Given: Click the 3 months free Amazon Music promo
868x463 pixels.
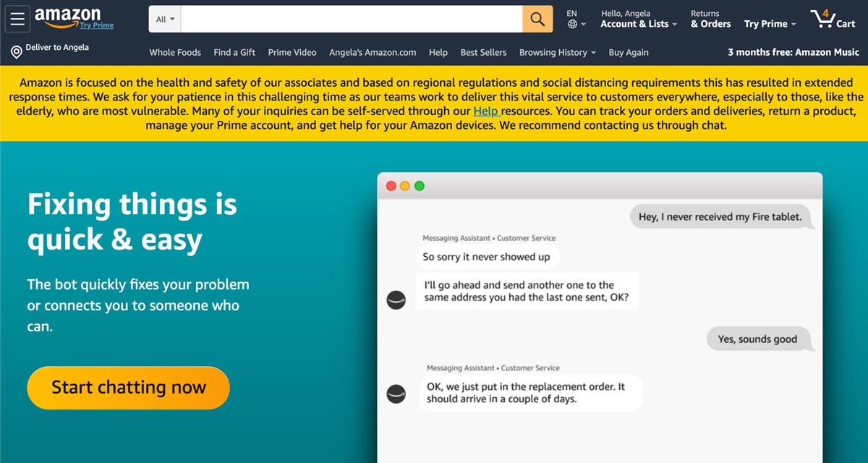Looking at the screenshot, I should [x=793, y=52].
